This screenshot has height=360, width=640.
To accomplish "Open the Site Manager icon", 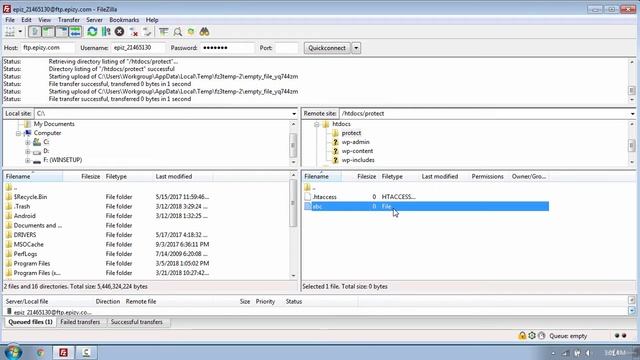I will pos(10,32).
